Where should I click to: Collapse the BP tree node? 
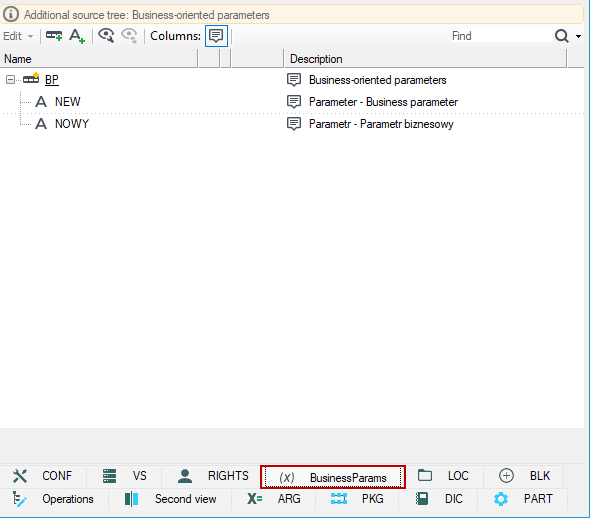pyautogui.click(x=11, y=80)
